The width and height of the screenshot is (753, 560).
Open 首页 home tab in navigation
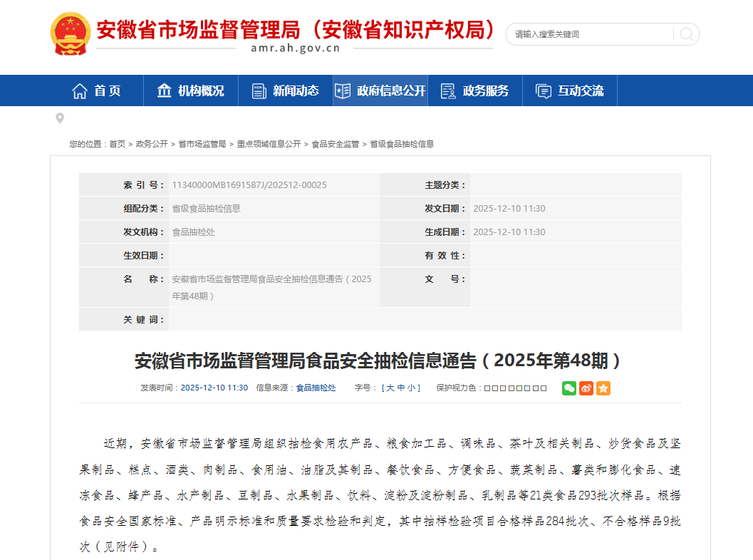(x=97, y=90)
